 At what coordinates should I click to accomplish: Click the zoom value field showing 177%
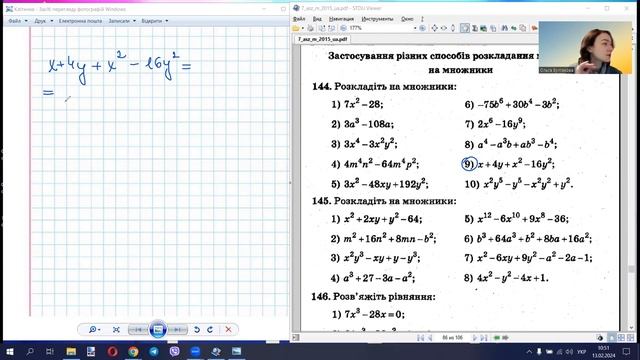click(380, 28)
